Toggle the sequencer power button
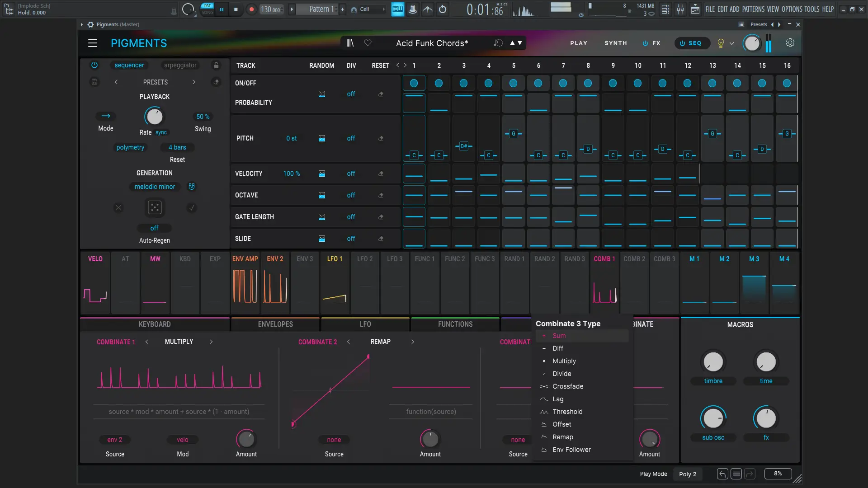 [x=94, y=65]
